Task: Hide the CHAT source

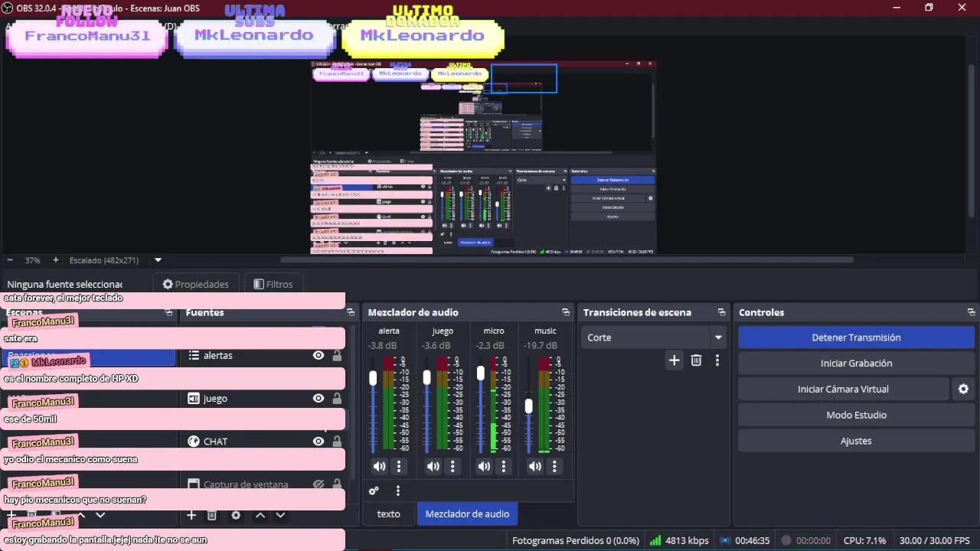Action: tap(318, 441)
